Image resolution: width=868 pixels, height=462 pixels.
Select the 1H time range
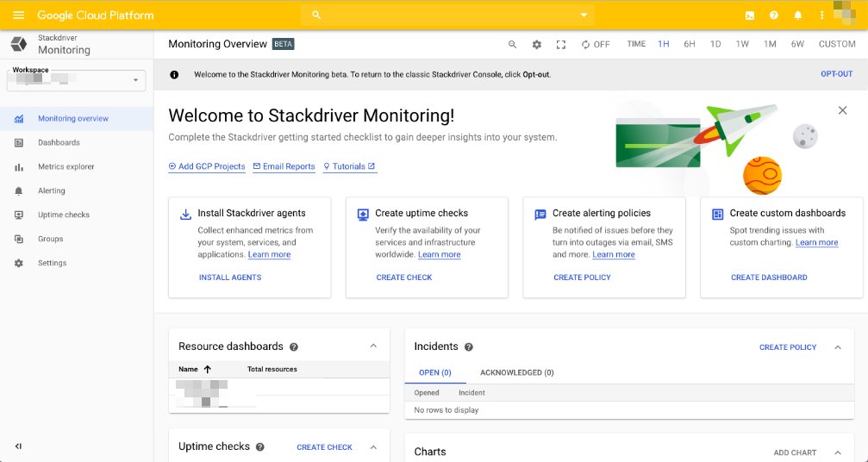click(x=663, y=44)
